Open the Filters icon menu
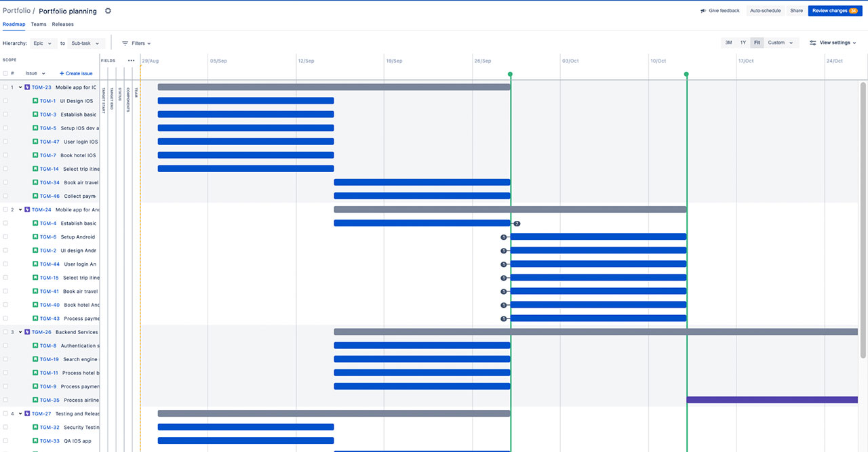868x452 pixels. pos(125,43)
